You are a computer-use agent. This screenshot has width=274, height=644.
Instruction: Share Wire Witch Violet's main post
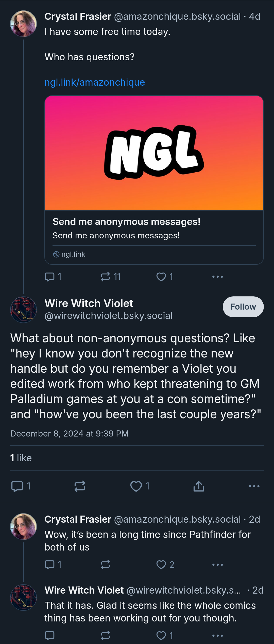(199, 486)
